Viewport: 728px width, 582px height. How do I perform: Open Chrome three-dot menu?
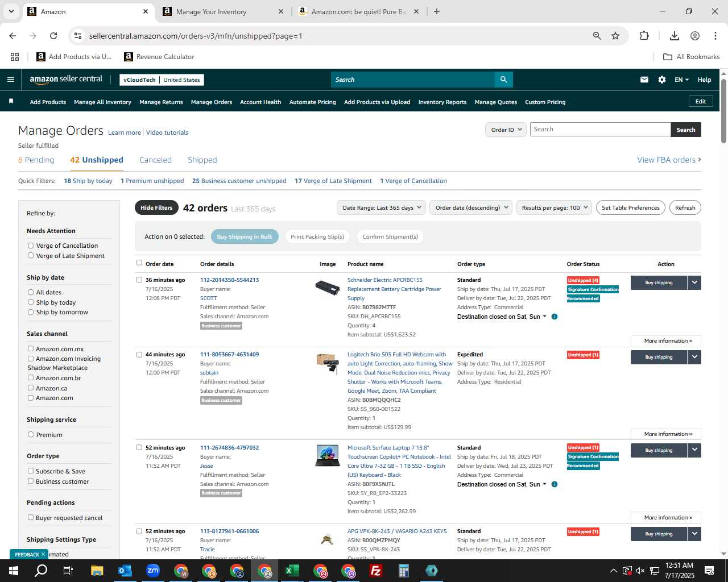point(715,36)
